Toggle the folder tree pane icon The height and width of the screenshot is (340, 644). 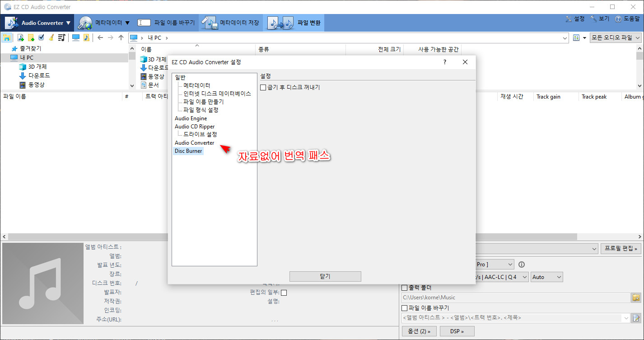point(7,38)
